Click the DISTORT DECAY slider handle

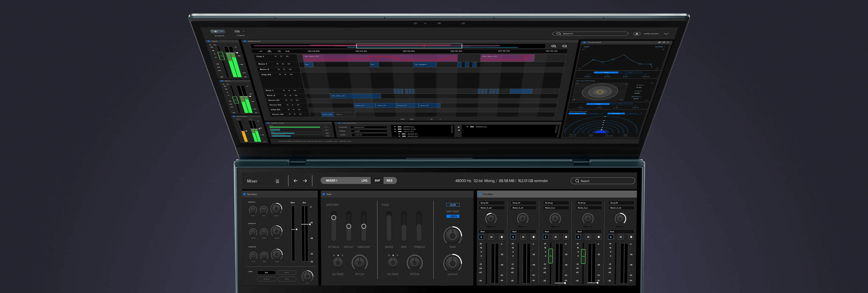click(349, 226)
